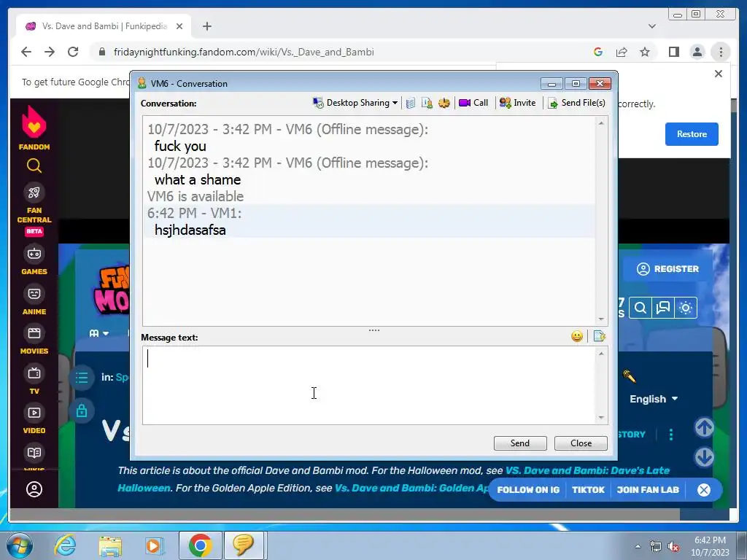Open the Chrome tab search chevron
Image resolution: width=747 pixels, height=560 pixels.
(652, 26)
